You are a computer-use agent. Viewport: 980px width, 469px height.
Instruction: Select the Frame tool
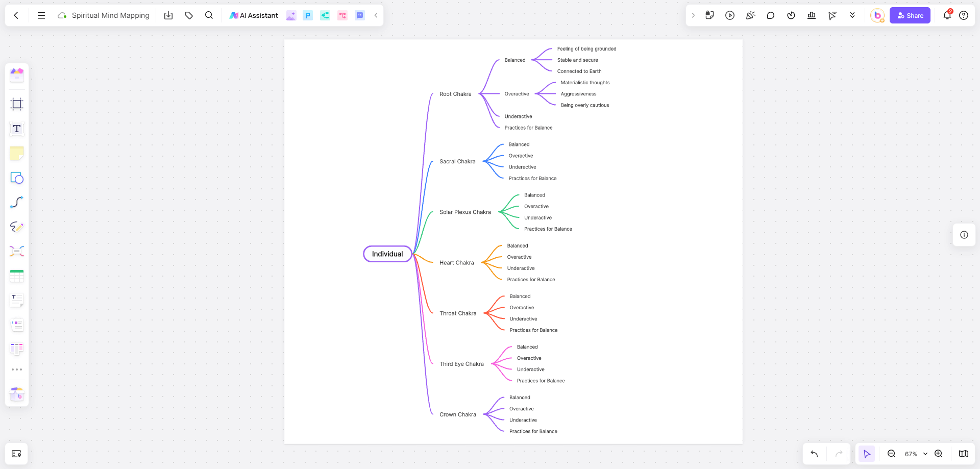pyautogui.click(x=17, y=104)
